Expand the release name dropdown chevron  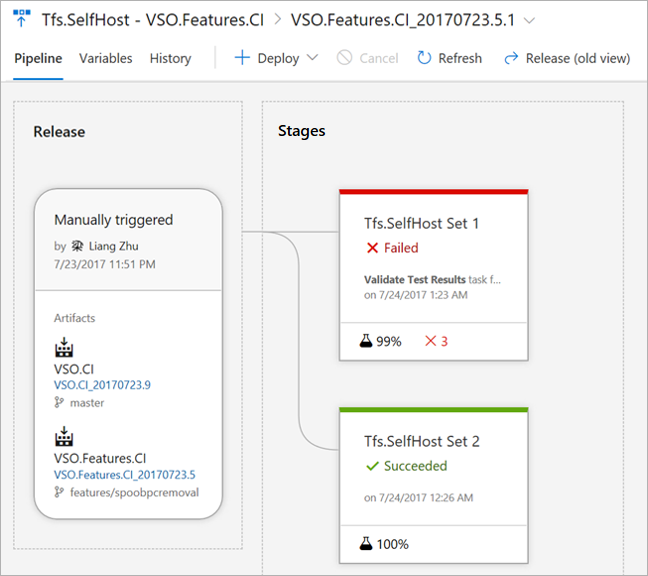529,20
